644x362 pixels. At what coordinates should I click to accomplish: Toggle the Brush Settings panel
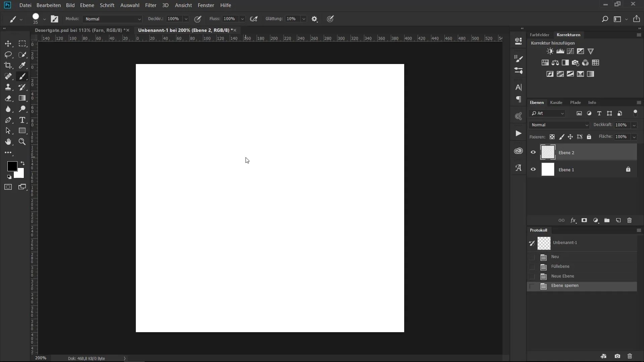(55, 19)
